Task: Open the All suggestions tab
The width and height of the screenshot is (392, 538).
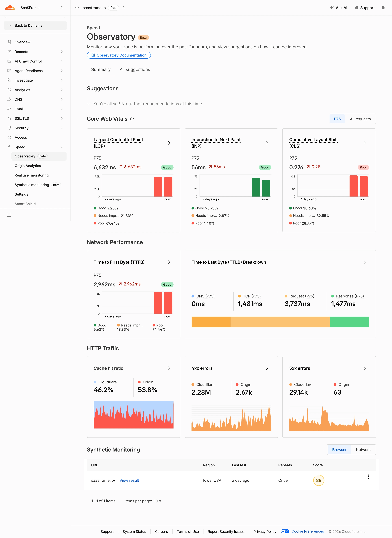Action: pos(134,69)
